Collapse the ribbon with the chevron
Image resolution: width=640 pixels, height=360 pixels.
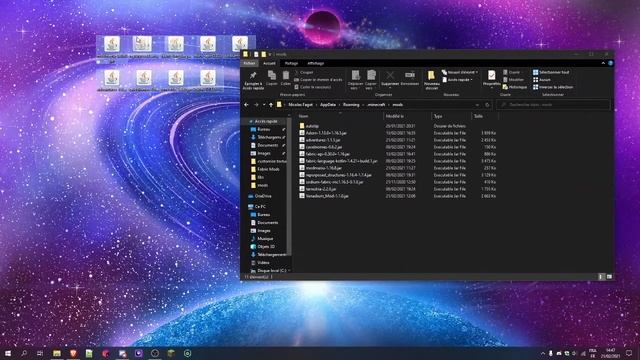pyautogui.click(x=603, y=63)
